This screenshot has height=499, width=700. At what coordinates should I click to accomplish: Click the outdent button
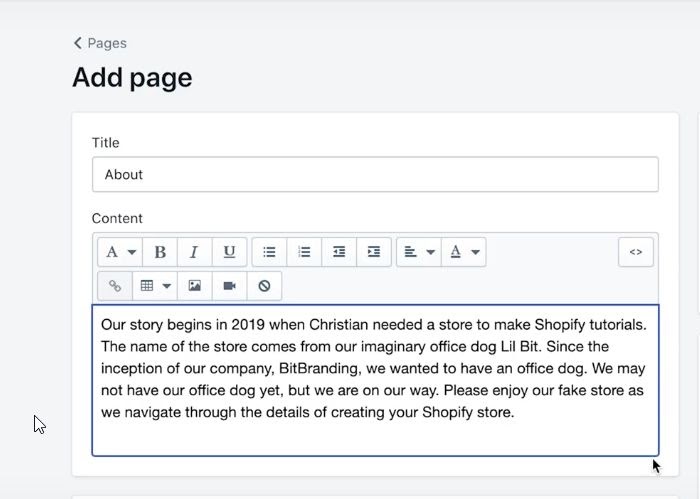click(x=339, y=252)
